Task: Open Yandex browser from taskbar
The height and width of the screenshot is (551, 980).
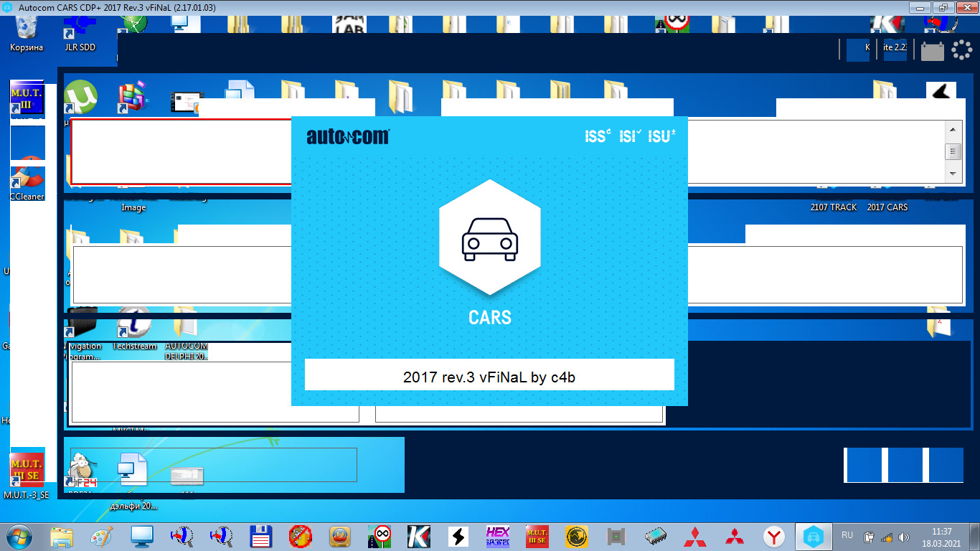Action: [x=773, y=536]
